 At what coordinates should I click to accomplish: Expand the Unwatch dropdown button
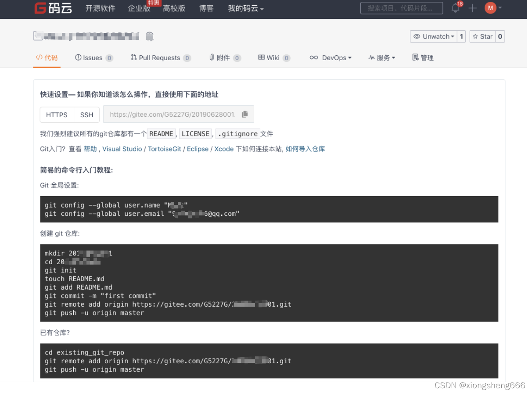point(433,36)
